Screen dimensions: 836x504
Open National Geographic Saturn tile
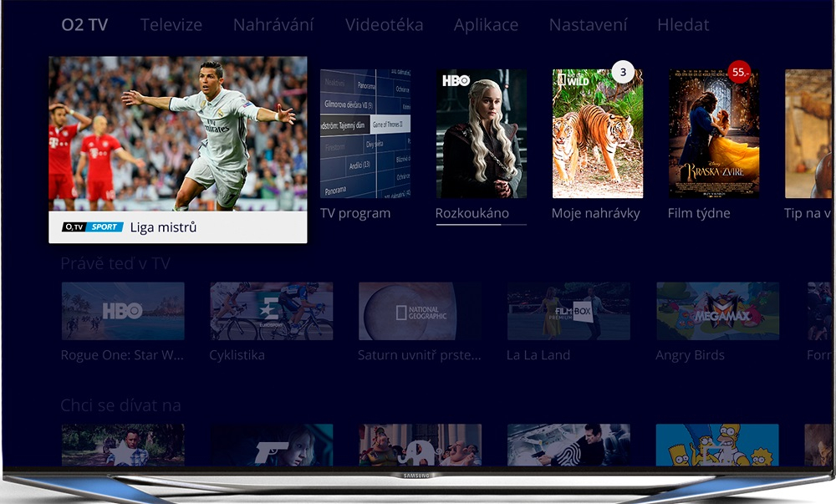click(420, 311)
